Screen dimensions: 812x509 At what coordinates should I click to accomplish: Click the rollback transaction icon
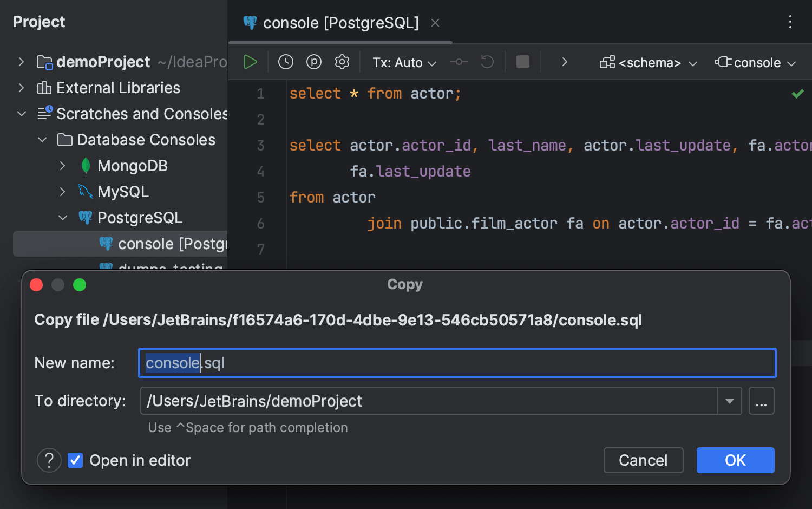pyautogui.click(x=487, y=62)
